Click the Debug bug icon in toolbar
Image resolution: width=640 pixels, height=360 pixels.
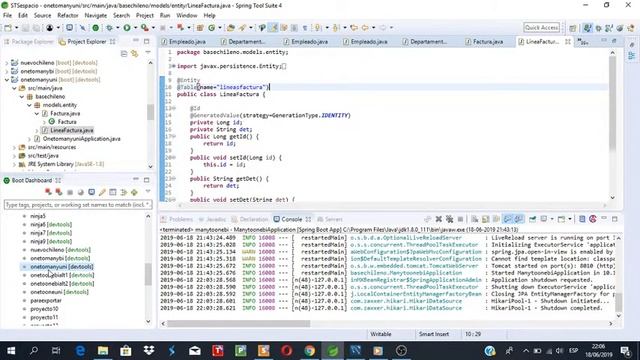coord(109,28)
